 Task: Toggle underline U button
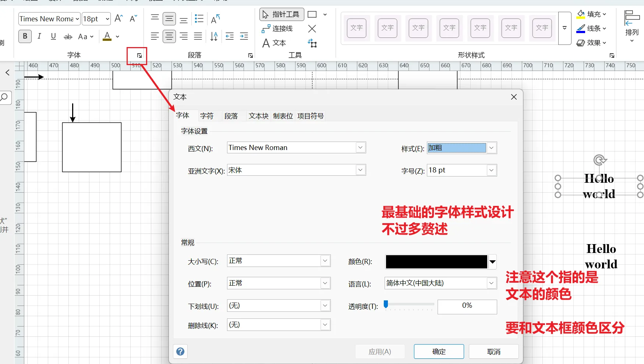click(53, 36)
